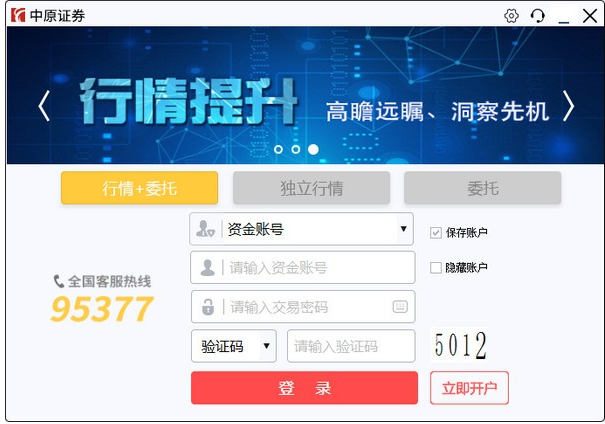Open settings via the gear icon
This screenshot has height=424, width=605.
point(511,16)
